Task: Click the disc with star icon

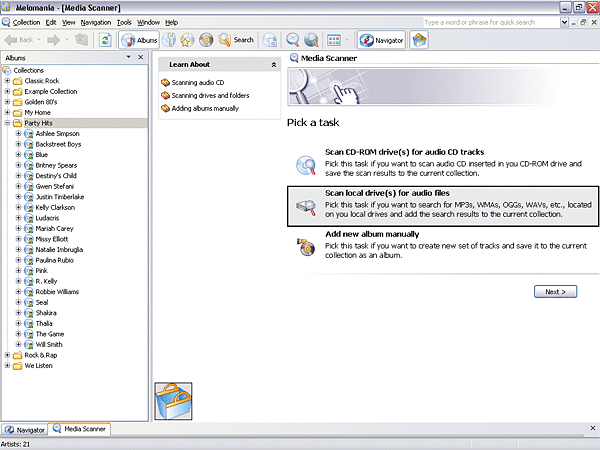Action: click(187, 40)
